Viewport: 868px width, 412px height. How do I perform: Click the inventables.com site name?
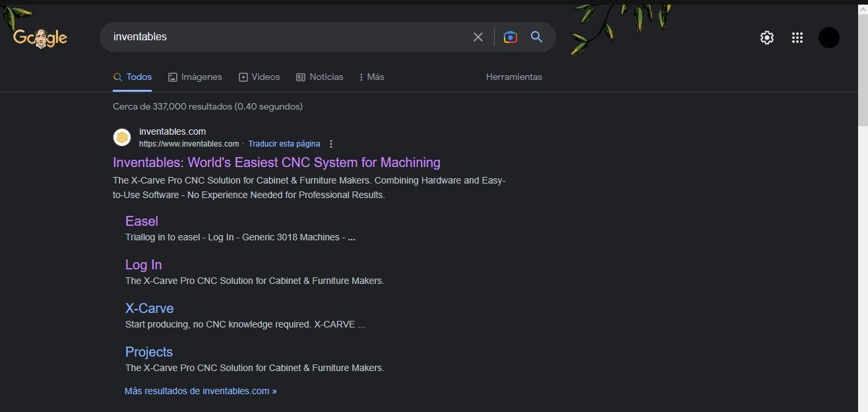(172, 131)
